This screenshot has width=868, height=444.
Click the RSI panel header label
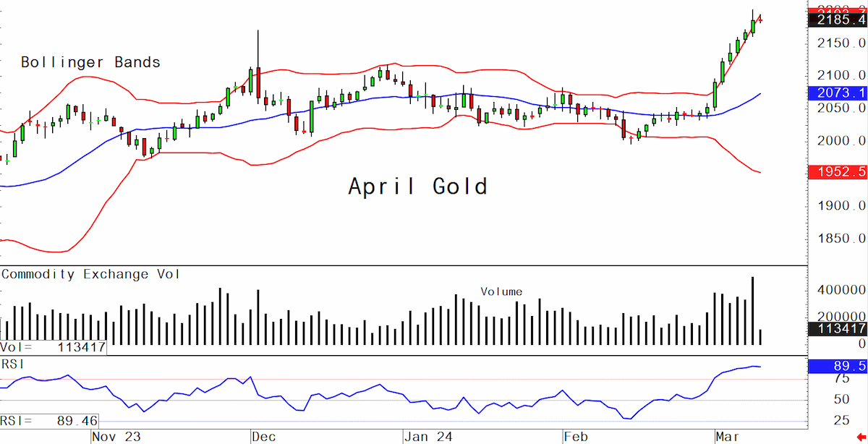13,362
